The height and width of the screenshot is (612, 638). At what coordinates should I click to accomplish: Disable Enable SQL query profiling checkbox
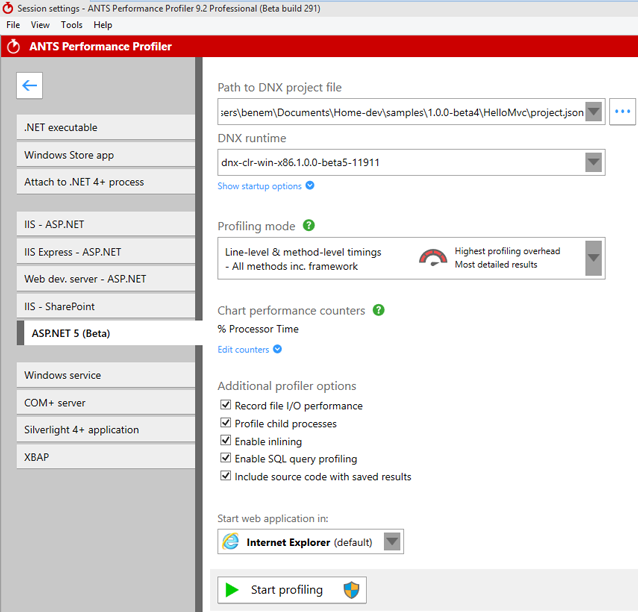click(x=225, y=458)
